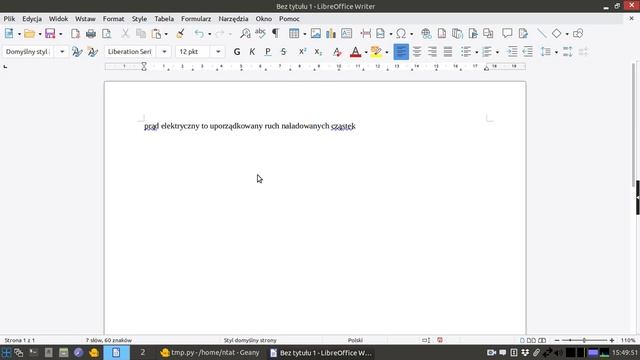The image size is (640, 360).
Task: Open the line spacing dropdown arrow
Action: point(556,52)
